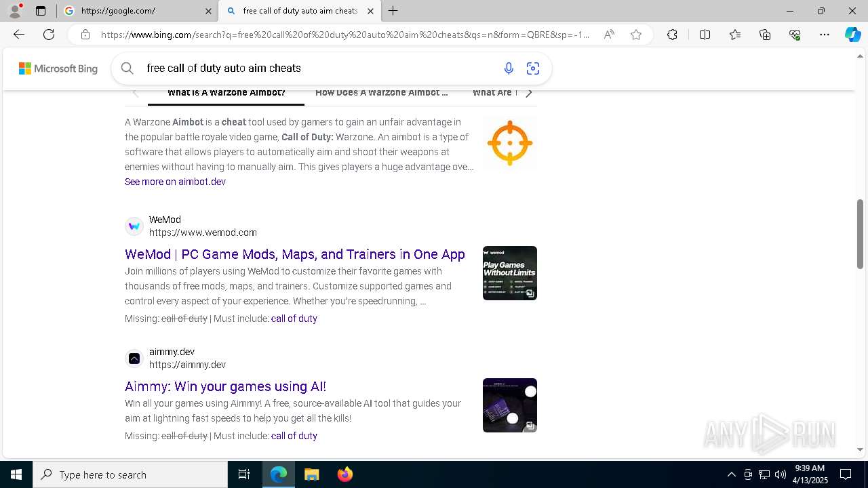868x488 pixels.
Task: Open Task View on the taskbar
Action: (244, 474)
